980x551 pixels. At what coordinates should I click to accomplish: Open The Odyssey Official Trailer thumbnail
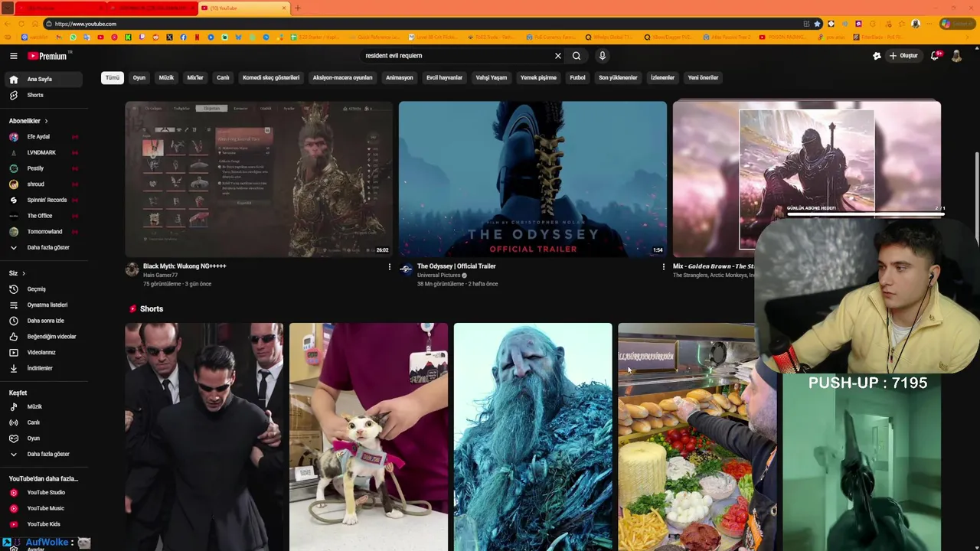[533, 179]
